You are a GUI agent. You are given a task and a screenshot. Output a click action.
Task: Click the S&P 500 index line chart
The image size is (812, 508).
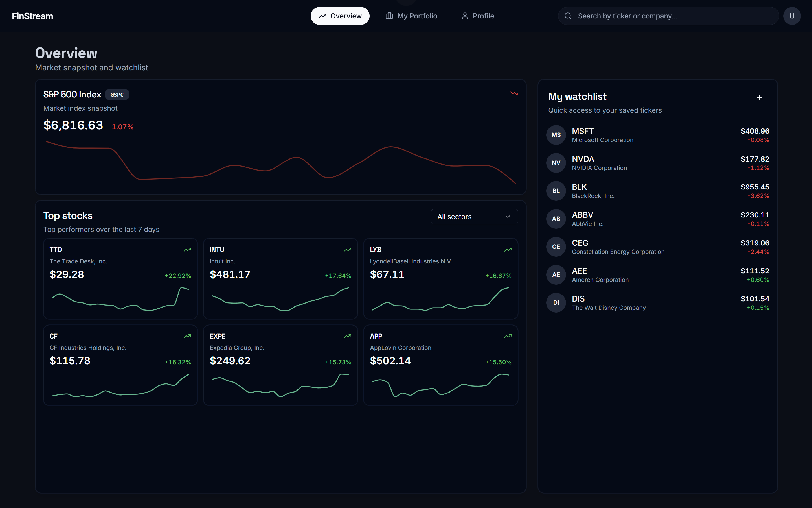click(280, 163)
